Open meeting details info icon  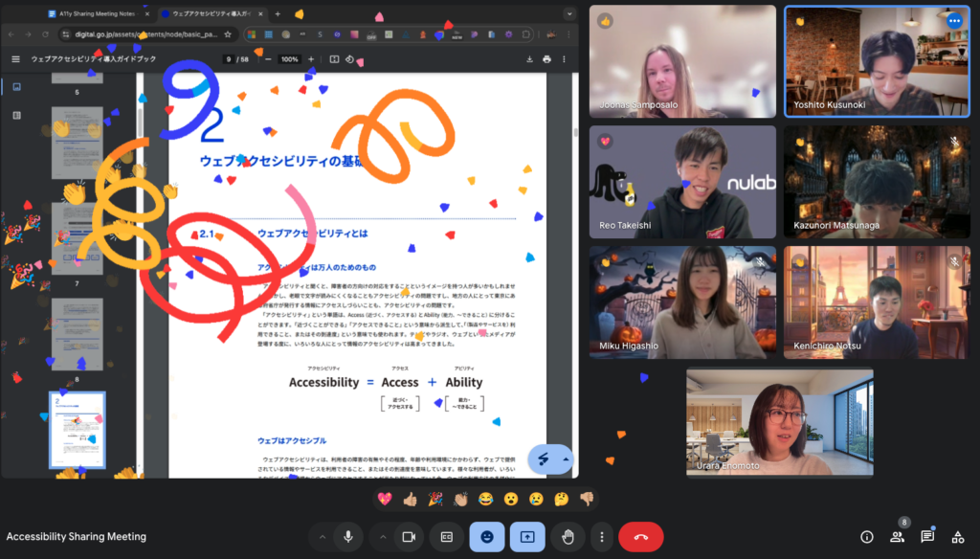[x=867, y=537]
